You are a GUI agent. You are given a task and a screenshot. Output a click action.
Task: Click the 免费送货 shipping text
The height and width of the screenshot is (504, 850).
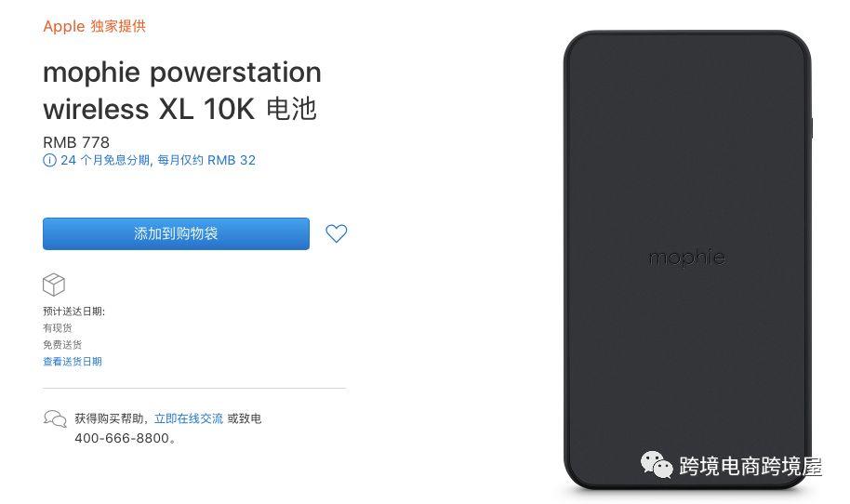[62, 345]
